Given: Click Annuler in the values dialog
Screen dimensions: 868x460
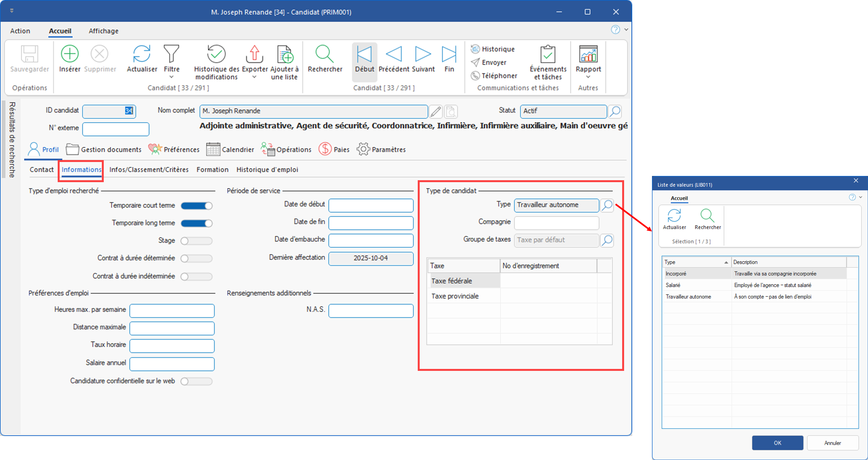Looking at the screenshot, I should tap(832, 443).
